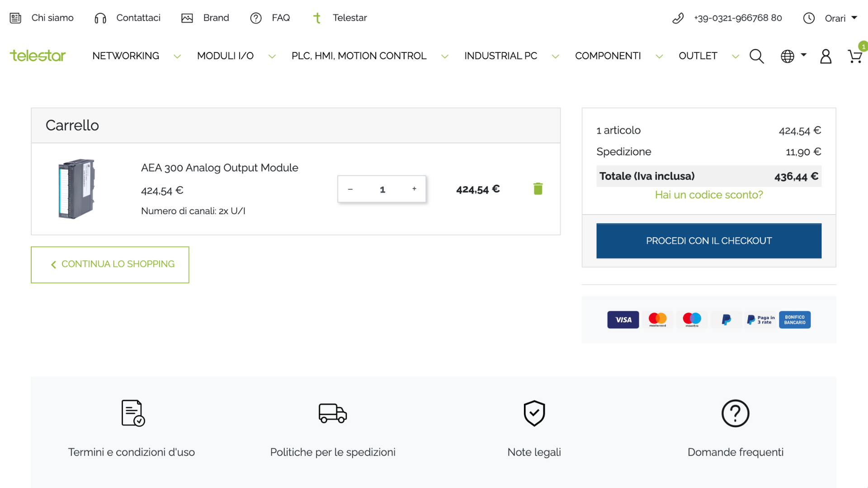Screen dimensions: 868x488
Task: Proceed with the checkout button
Action: pos(708,241)
